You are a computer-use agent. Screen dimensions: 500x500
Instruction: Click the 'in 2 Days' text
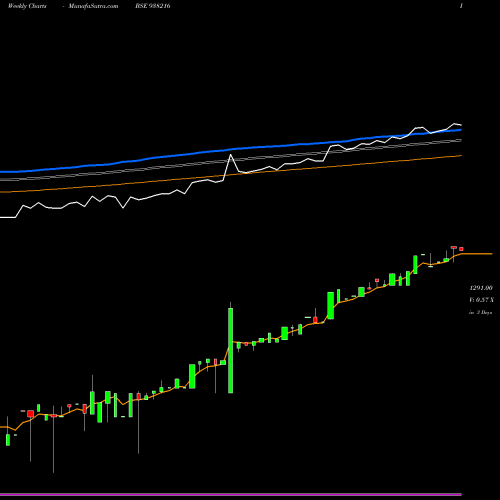tap(480, 313)
